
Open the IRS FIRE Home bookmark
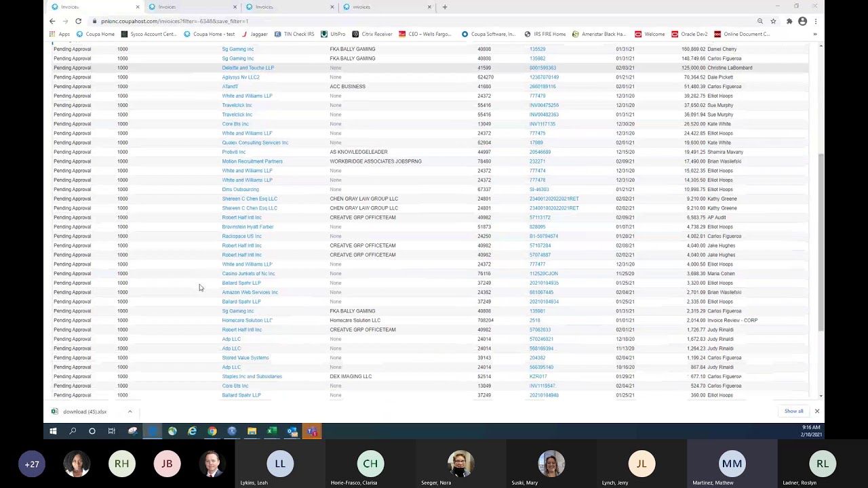pos(545,34)
